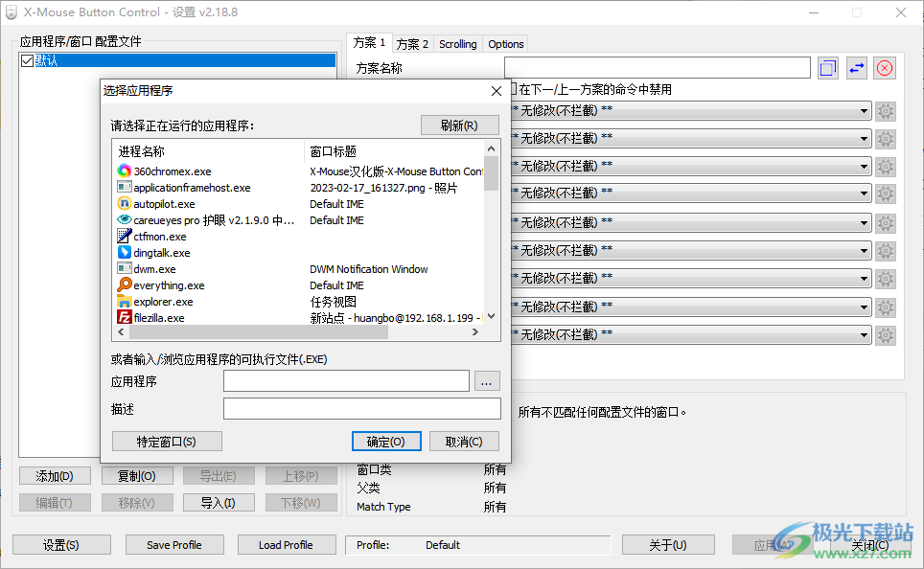Screen dimensions: 924x569
Task: Open the Scrolling tab
Action: [x=458, y=44]
